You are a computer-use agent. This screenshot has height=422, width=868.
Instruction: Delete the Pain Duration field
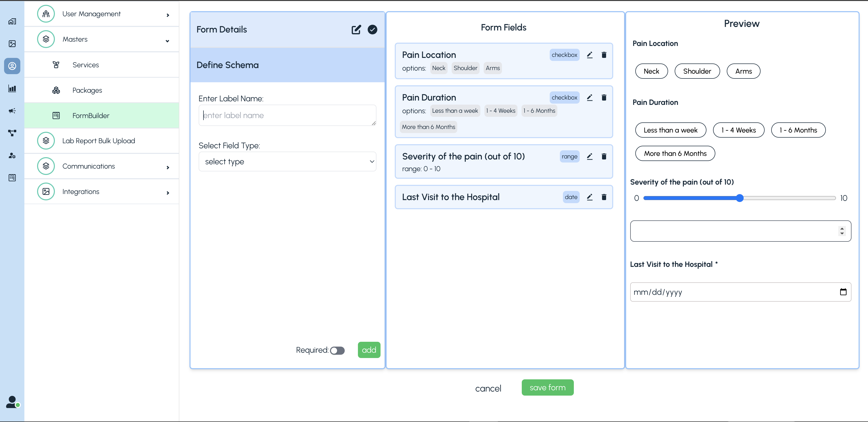[604, 98]
